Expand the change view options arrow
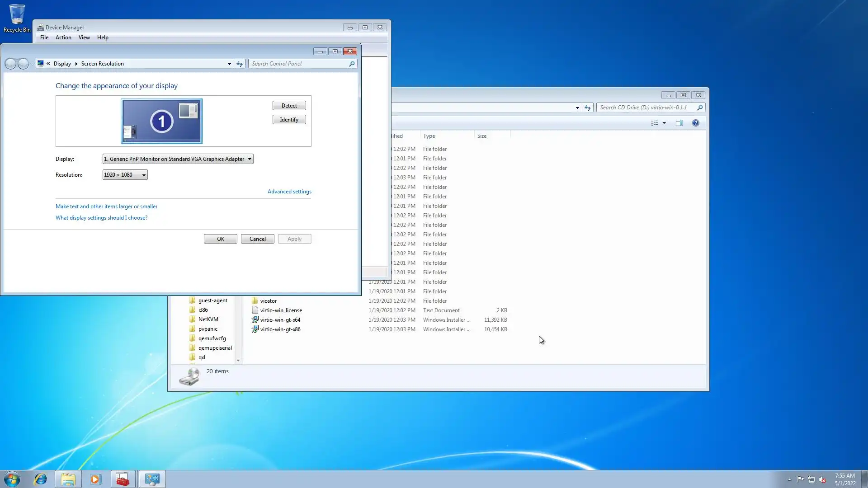The height and width of the screenshot is (488, 868). (x=664, y=123)
